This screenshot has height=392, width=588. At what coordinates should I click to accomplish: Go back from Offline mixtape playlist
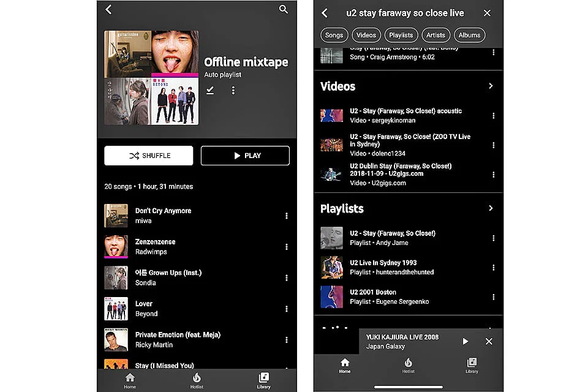click(x=108, y=9)
